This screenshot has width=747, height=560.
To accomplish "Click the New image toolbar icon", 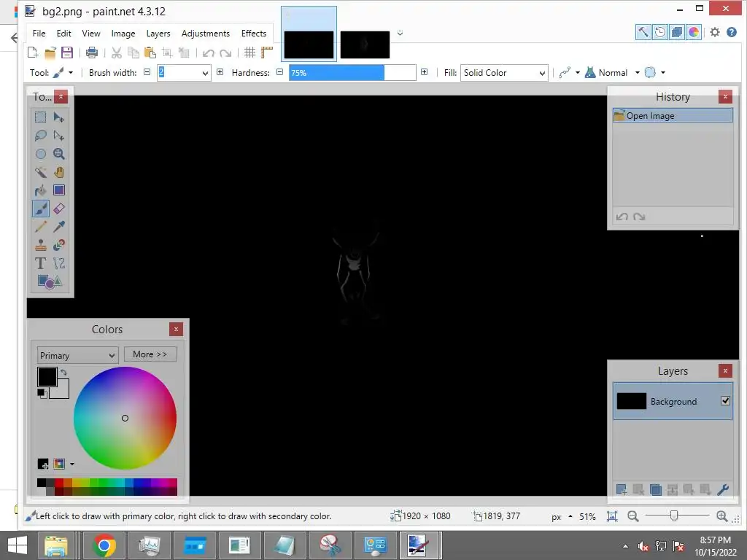I will [x=32, y=52].
